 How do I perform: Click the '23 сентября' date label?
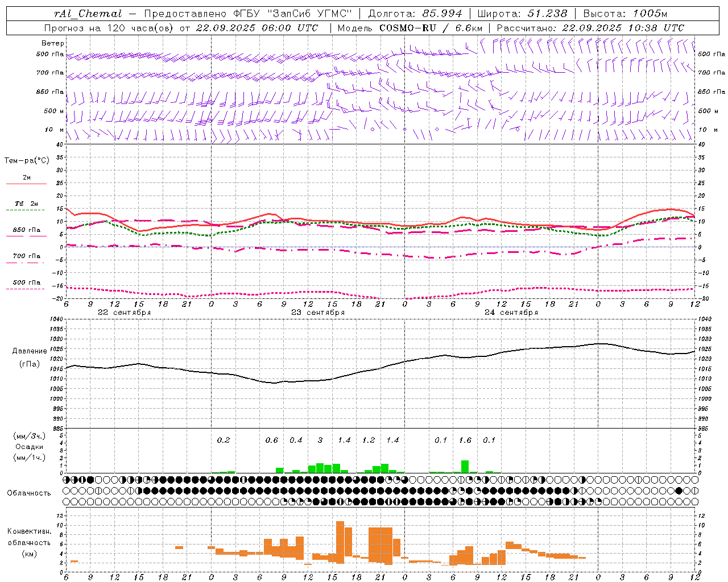(x=317, y=313)
